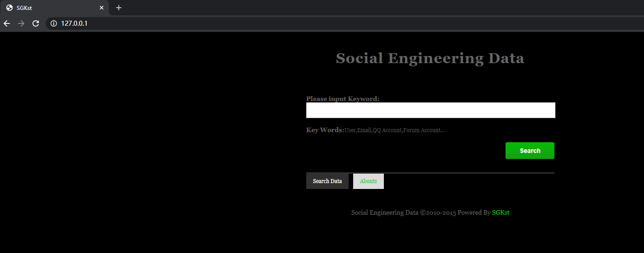Viewport: 644px width, 253px height.
Task: Click the divider line above Search Data
Action: coord(470,173)
